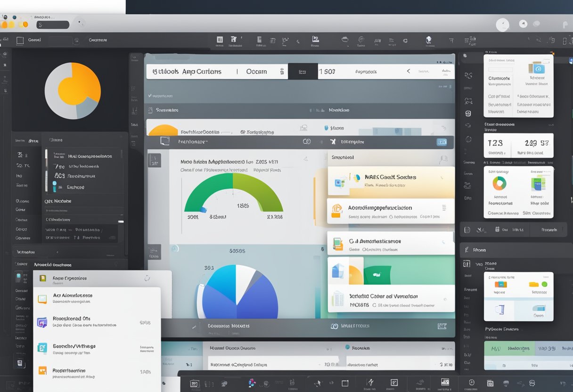Expand the dropdown arrow on the Chart dimensions panel
This screenshot has width=573, height=392.
click(551, 124)
